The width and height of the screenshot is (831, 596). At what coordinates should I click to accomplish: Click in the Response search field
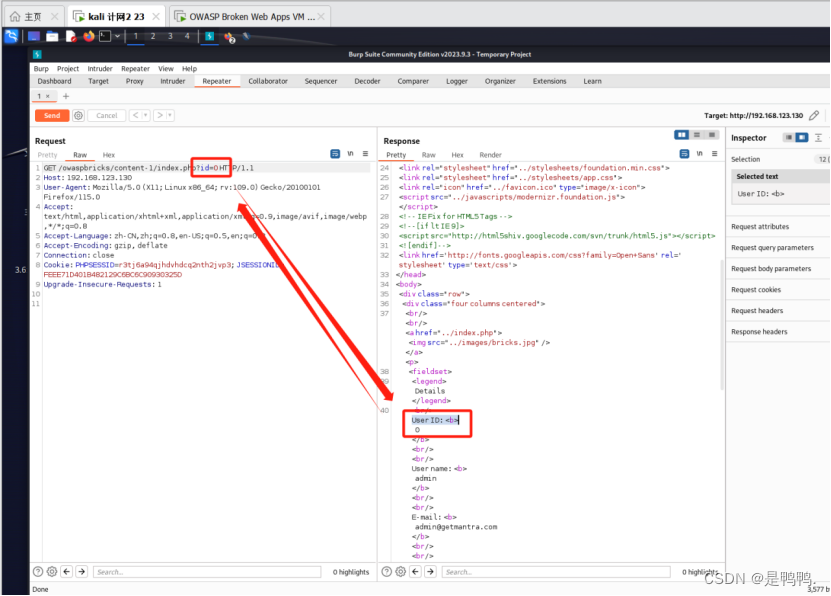click(x=556, y=572)
